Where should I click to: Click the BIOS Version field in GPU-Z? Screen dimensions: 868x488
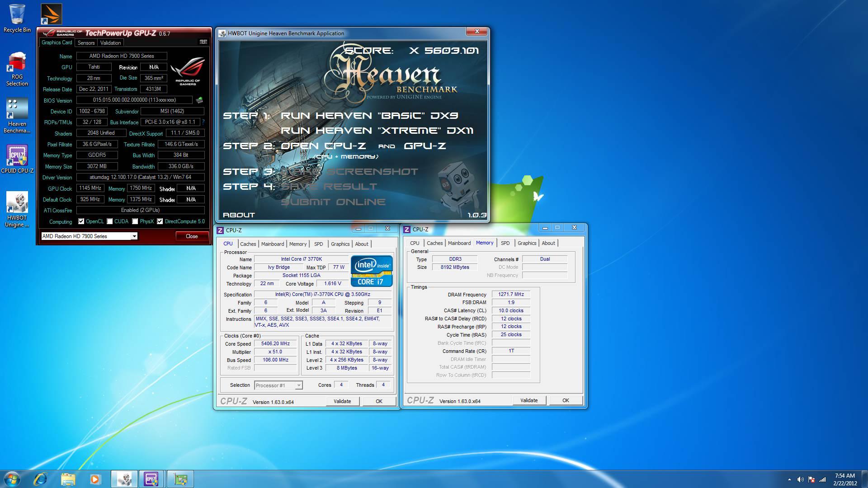134,100
